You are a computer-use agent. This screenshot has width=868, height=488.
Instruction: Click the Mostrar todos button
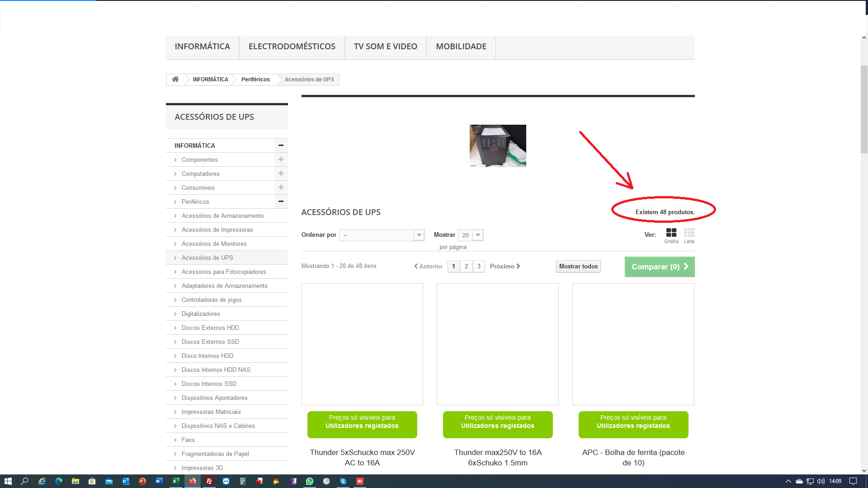click(578, 266)
